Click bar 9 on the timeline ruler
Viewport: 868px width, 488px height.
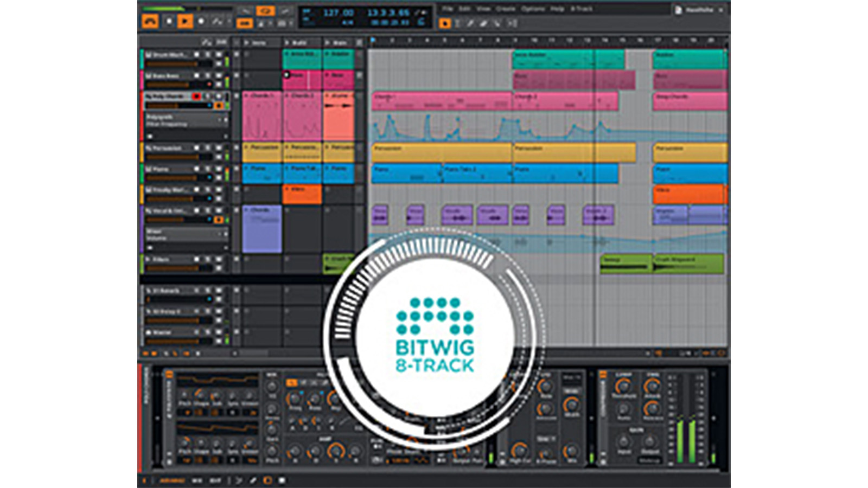(x=515, y=41)
